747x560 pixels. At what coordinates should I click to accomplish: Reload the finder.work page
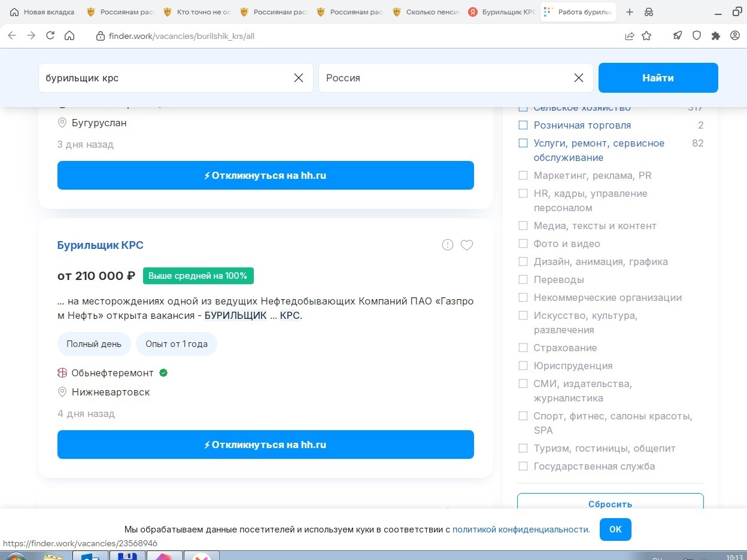[x=50, y=36]
